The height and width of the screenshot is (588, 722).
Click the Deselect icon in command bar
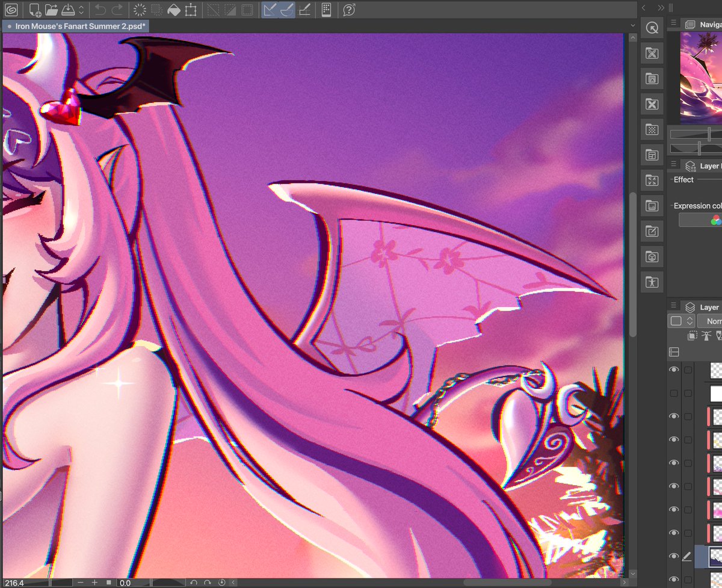(x=213, y=10)
